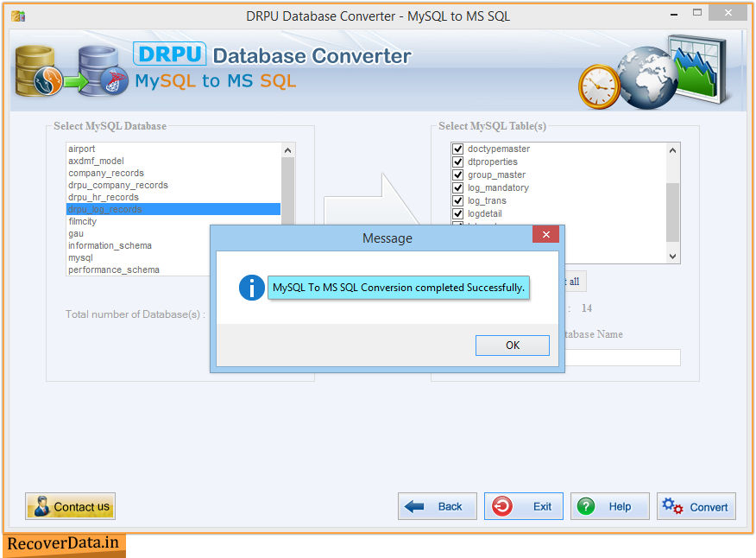
Task: Click the Contact us button
Action: (71, 506)
